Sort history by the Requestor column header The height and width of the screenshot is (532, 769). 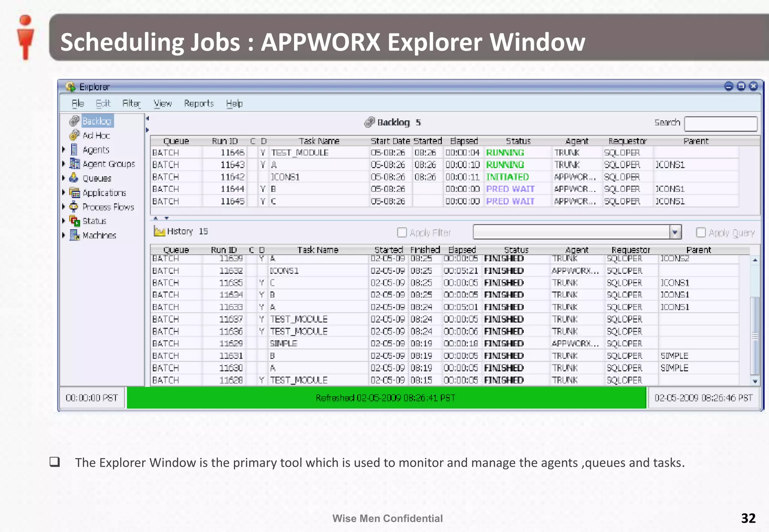point(630,249)
